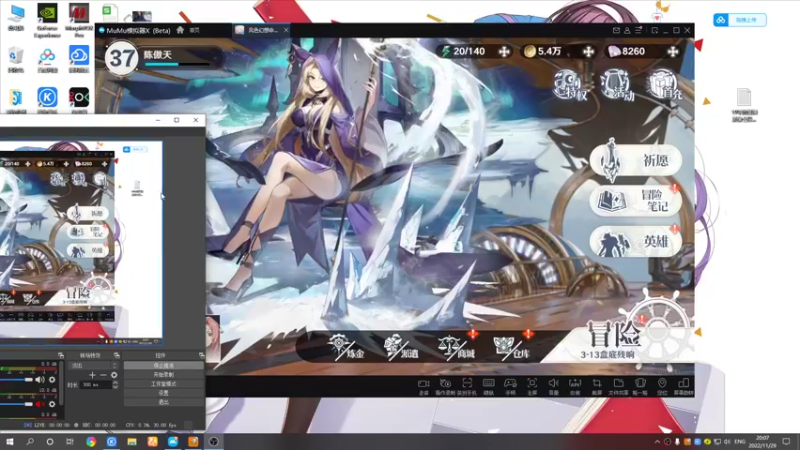Click OBS duration 300 ms field
The width and height of the screenshot is (800, 450).
point(96,385)
